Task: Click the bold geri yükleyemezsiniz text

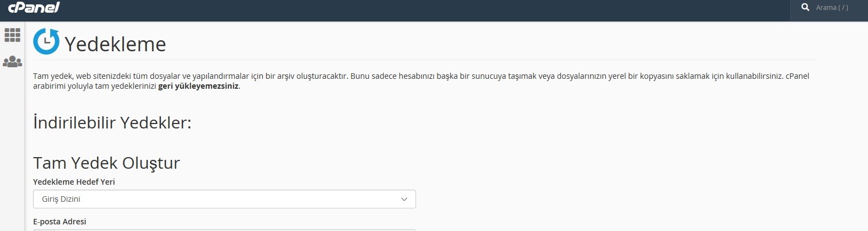Action: (198, 86)
